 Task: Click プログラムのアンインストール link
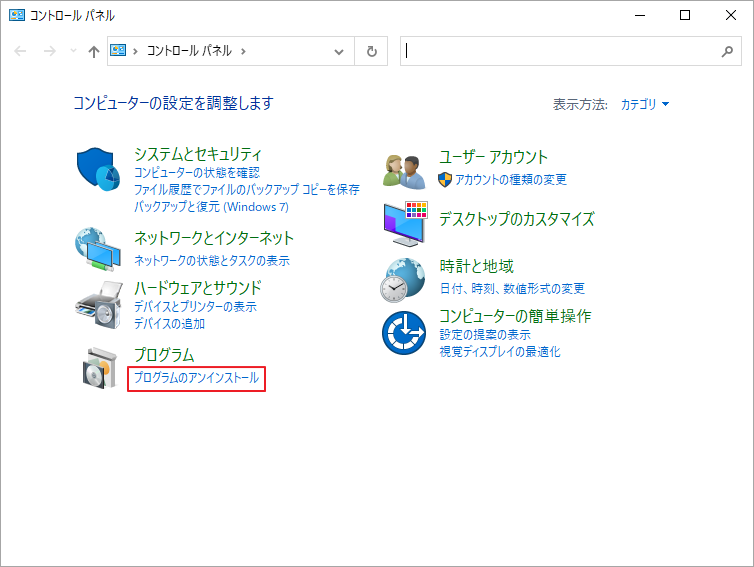point(196,378)
